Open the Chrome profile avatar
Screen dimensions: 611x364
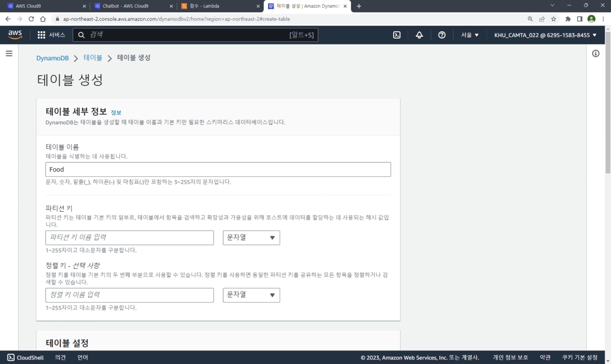coord(591,19)
